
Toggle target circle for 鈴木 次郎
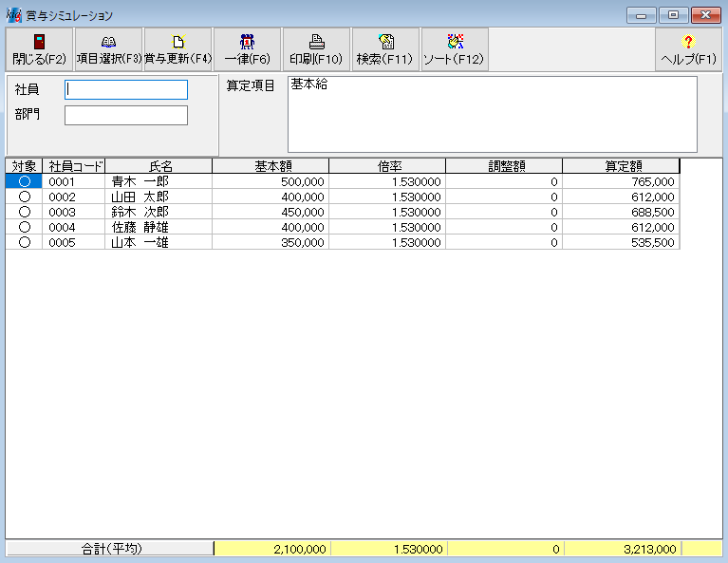tap(25, 212)
